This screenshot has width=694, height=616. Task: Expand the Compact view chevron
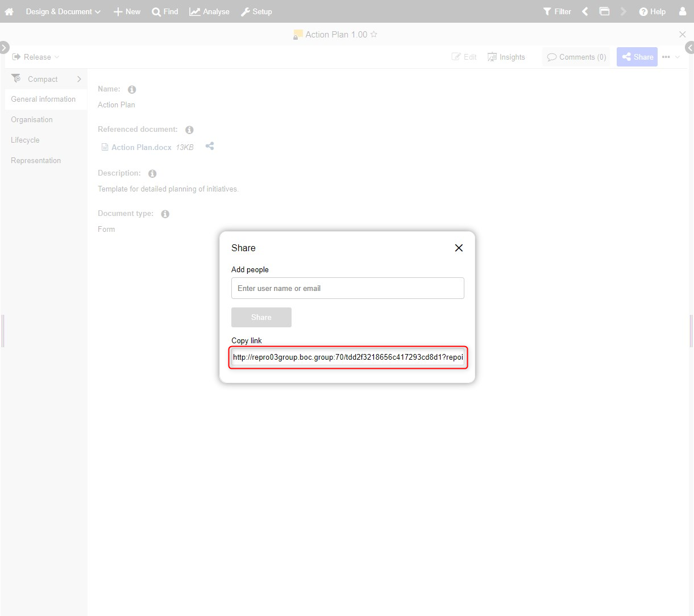79,79
